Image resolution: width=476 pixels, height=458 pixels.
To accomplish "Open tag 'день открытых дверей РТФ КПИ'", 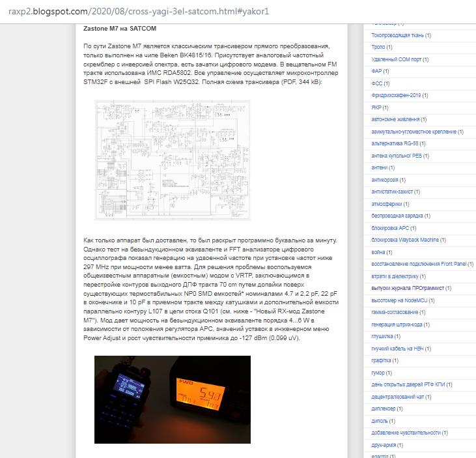I will coord(408,384).
